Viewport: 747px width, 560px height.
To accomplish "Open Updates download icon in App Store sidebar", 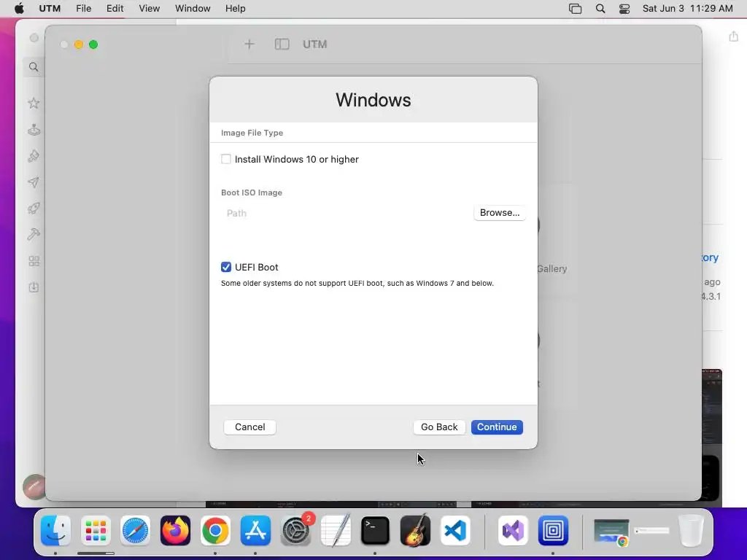I will [34, 287].
